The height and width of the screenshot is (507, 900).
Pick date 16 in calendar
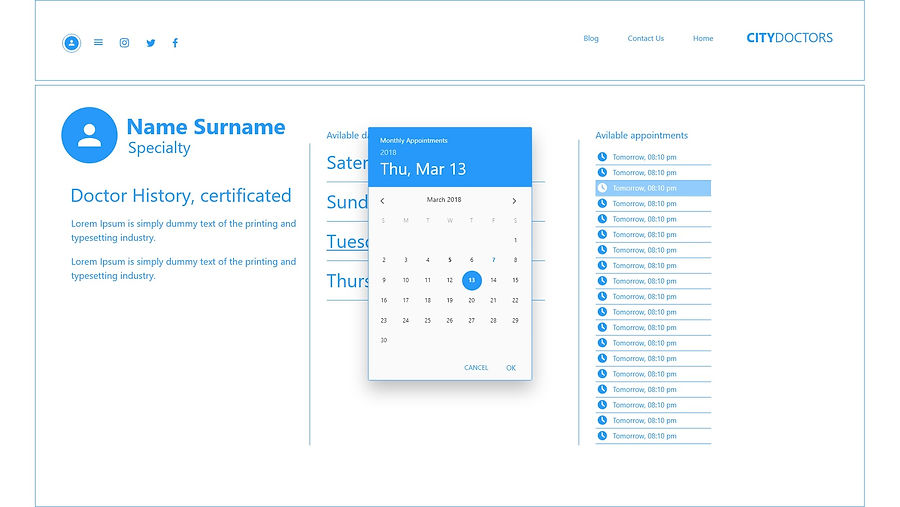coord(384,300)
